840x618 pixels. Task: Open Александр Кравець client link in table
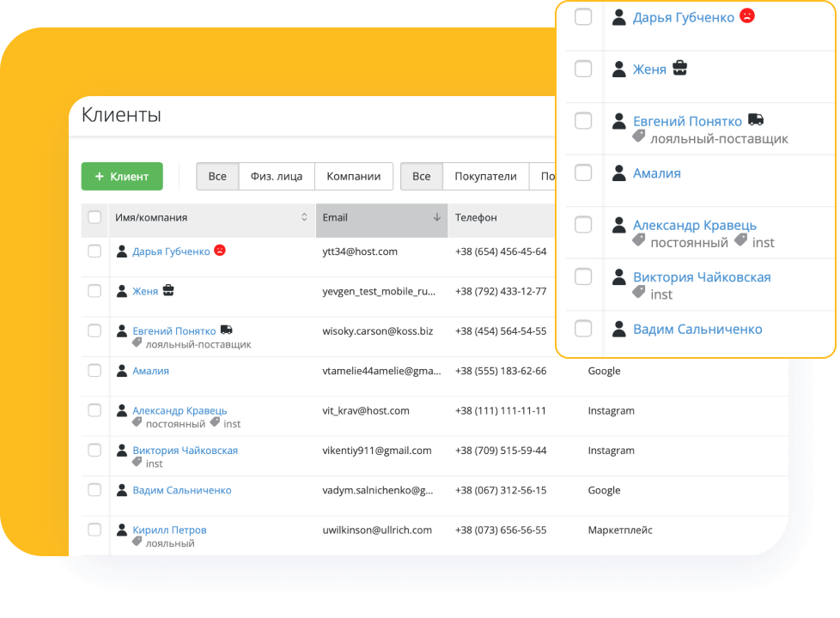(180, 410)
